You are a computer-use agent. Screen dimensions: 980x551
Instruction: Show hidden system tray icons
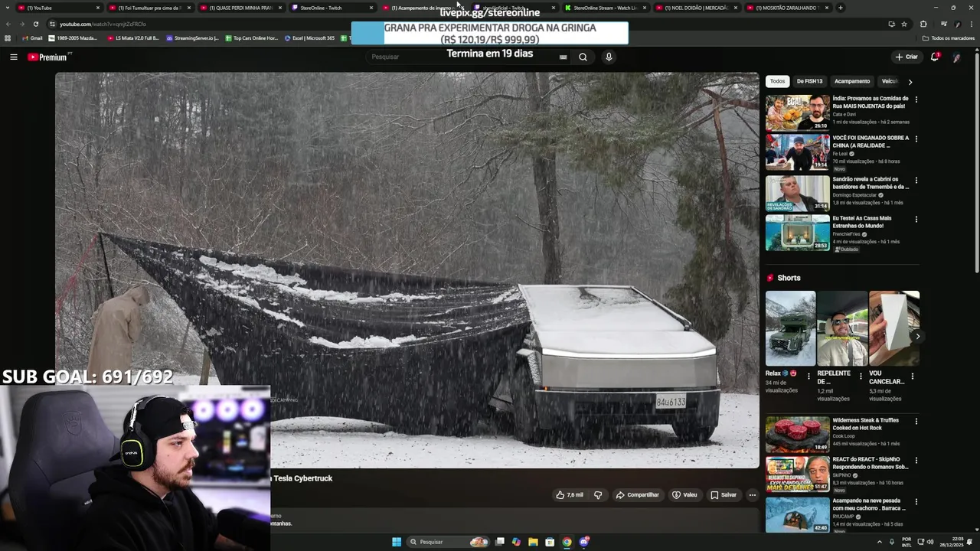[x=879, y=542]
